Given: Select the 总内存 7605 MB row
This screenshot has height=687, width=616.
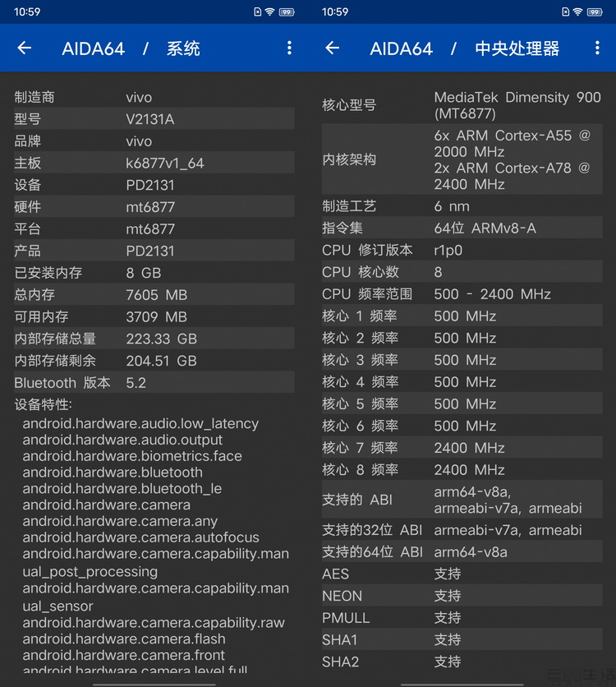Looking at the screenshot, I should click(x=154, y=294).
